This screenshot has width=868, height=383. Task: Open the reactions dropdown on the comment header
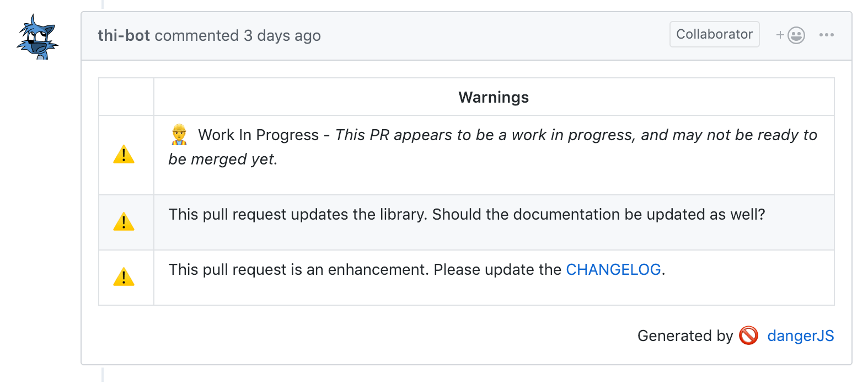click(x=795, y=34)
